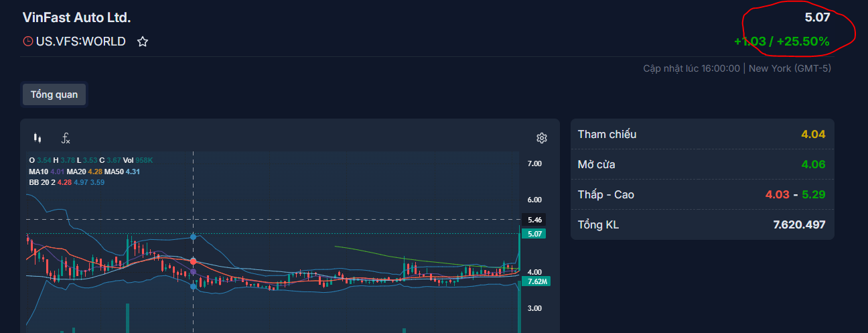Open the indicators function (fx) tool
Viewport: 868px width, 333px height.
[66, 138]
